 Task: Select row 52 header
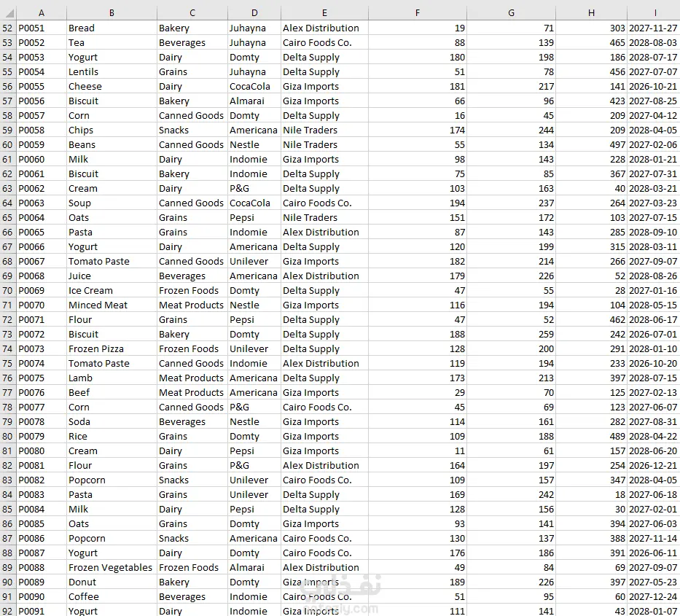point(8,28)
